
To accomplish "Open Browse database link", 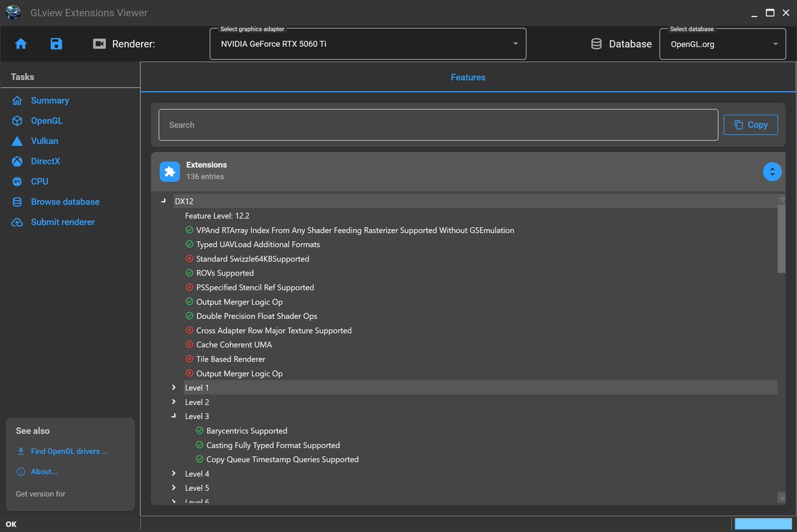I will tap(65, 202).
